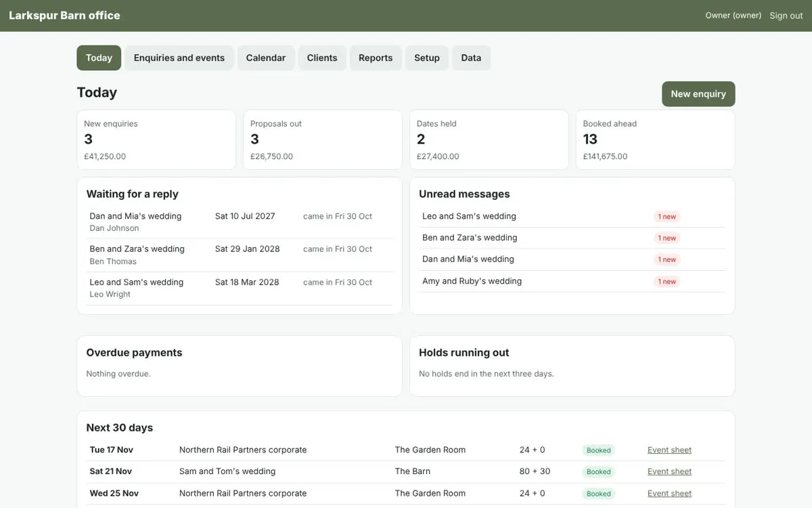Open Leo and Sam's wedding unread message
Screen dimensions: 812x508
point(469,216)
